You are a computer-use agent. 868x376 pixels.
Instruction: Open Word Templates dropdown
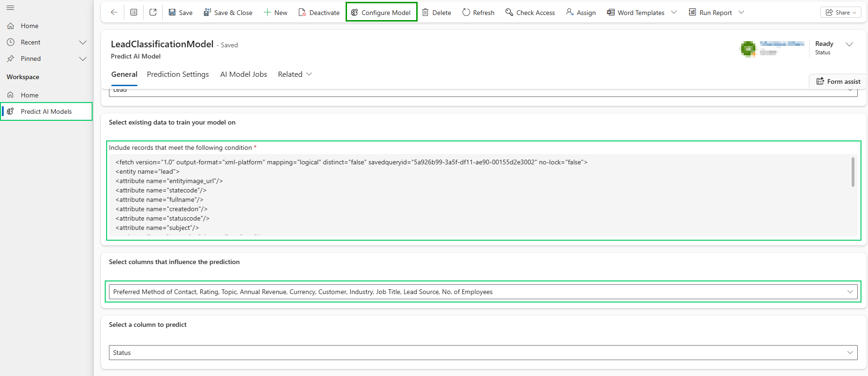[674, 13]
